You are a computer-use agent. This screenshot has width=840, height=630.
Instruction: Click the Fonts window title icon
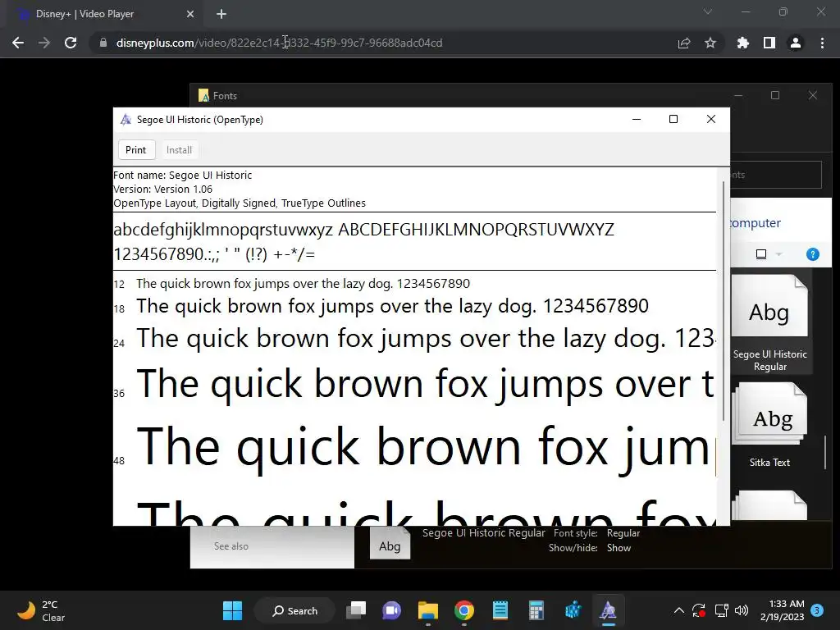pos(203,95)
